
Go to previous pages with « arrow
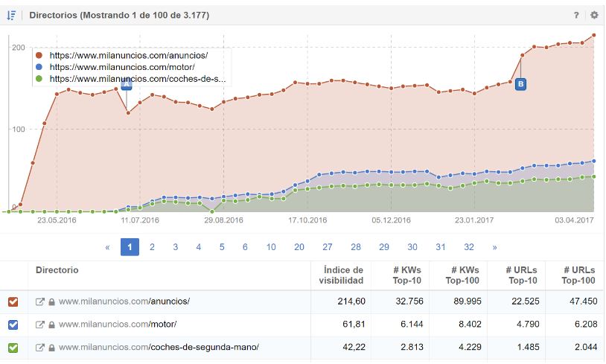point(108,247)
